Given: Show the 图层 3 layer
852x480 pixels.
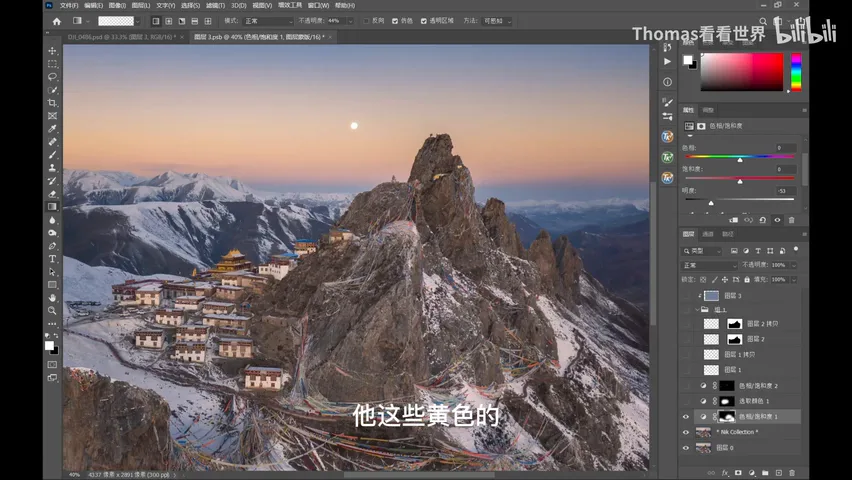Looking at the screenshot, I should click(686, 296).
